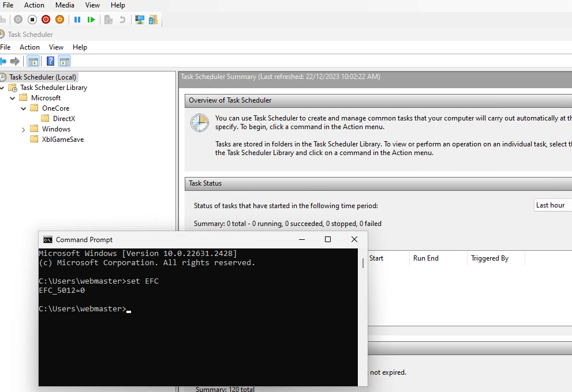The height and width of the screenshot is (392, 572).
Task: Click the Overview of Task Scheduler section header
Action: pos(378,100)
